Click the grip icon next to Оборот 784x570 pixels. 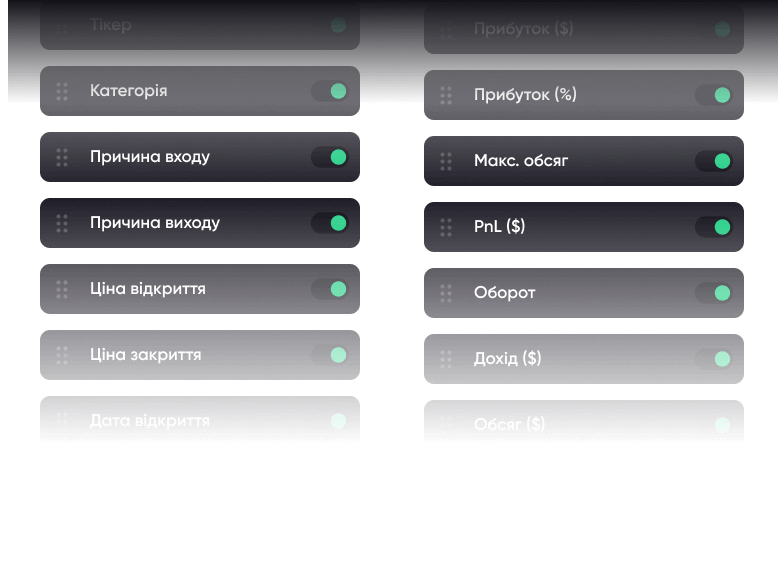(x=446, y=293)
